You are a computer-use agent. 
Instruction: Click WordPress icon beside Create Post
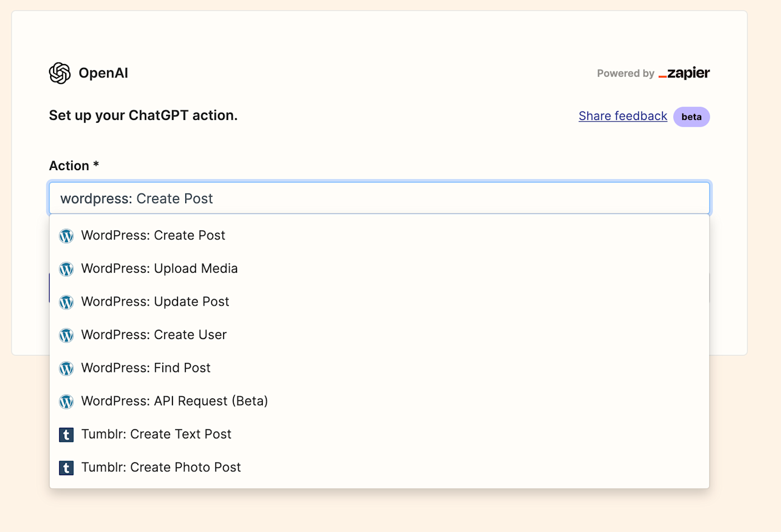[66, 236]
